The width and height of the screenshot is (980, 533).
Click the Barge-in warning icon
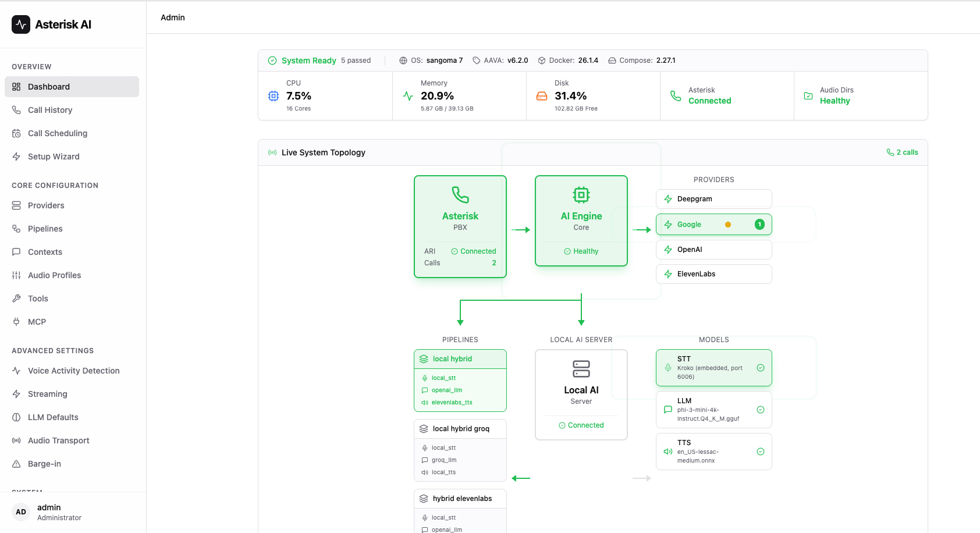(x=17, y=464)
